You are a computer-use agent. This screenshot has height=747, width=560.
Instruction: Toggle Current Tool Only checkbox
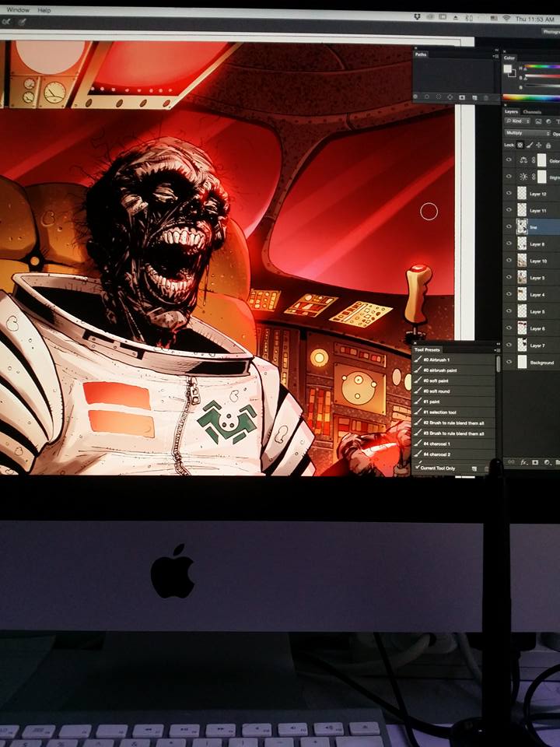[x=418, y=468]
